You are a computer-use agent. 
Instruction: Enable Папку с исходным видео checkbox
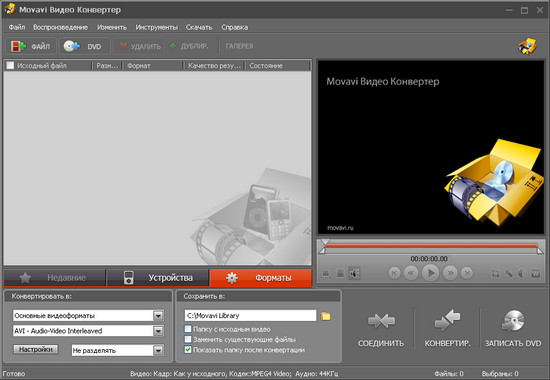[188, 329]
